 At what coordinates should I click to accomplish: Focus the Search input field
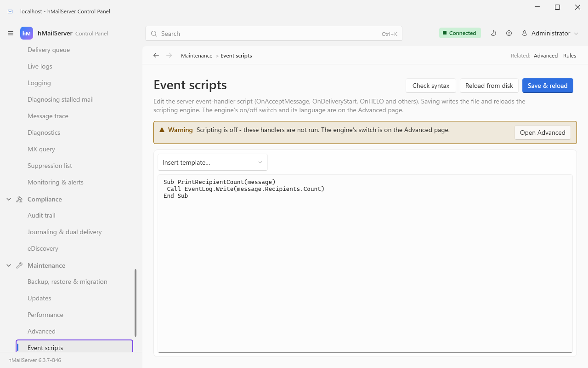click(x=274, y=34)
